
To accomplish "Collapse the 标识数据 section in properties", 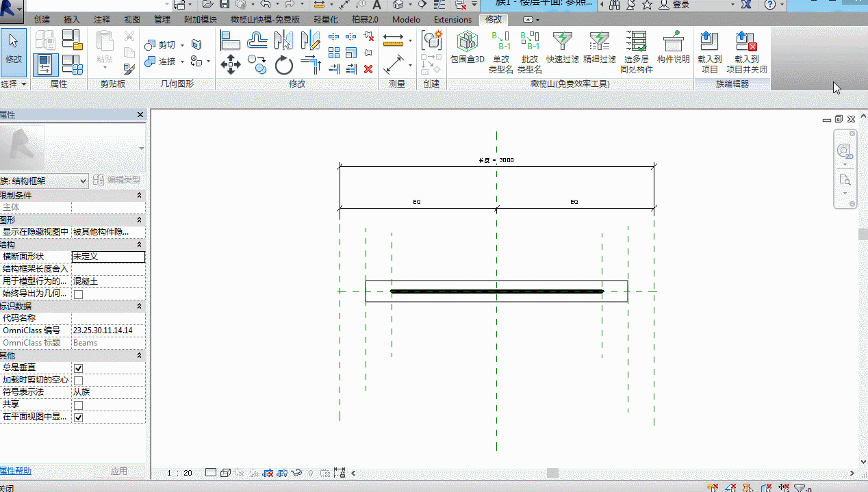I will 140,306.
